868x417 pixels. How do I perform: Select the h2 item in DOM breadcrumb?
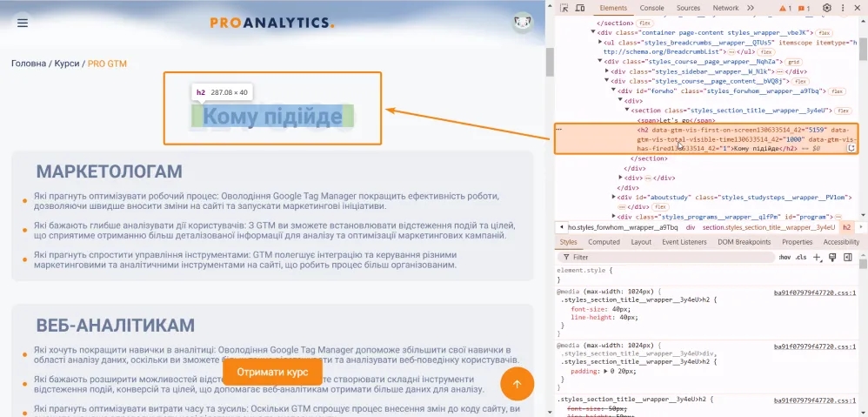tap(846, 227)
